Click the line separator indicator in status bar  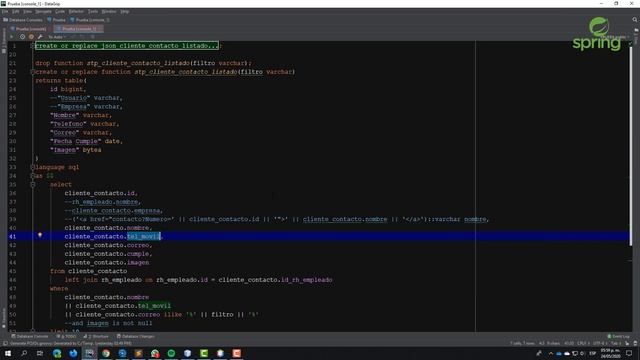(583, 343)
